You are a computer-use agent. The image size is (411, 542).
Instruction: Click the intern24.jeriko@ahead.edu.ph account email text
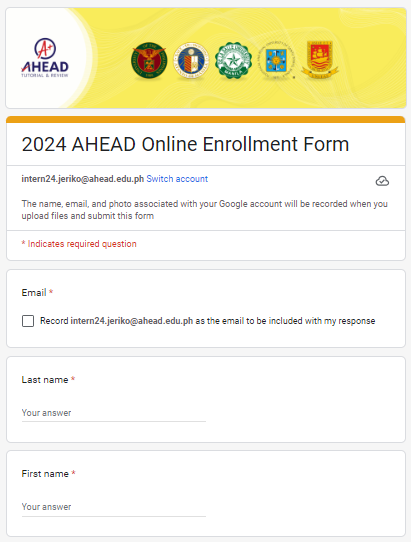[x=83, y=179]
